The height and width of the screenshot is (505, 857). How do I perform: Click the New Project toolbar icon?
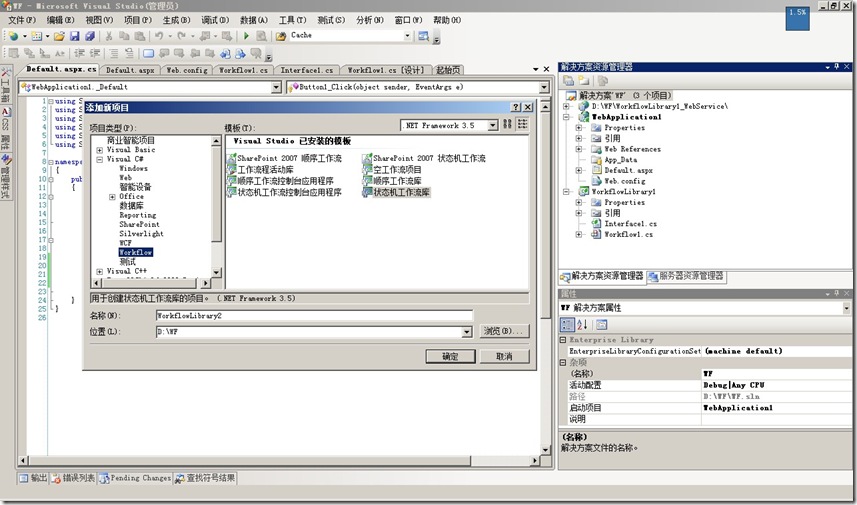(13, 36)
